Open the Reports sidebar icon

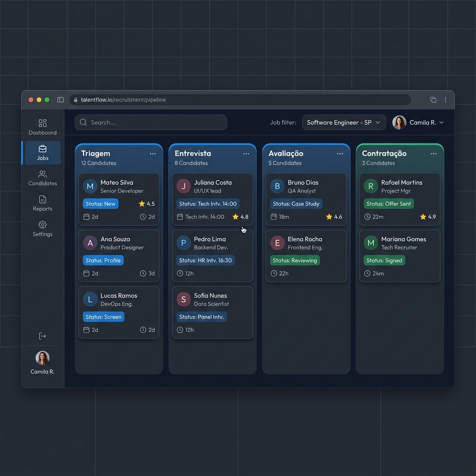pos(42,199)
